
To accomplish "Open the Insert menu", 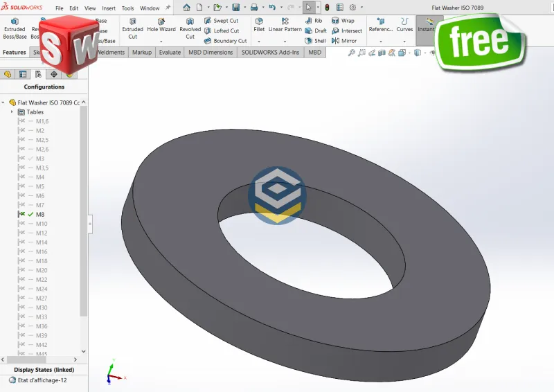I will [x=109, y=8].
